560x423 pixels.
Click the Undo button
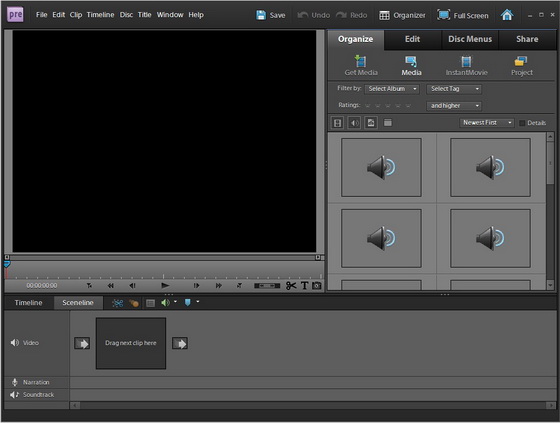(x=314, y=15)
